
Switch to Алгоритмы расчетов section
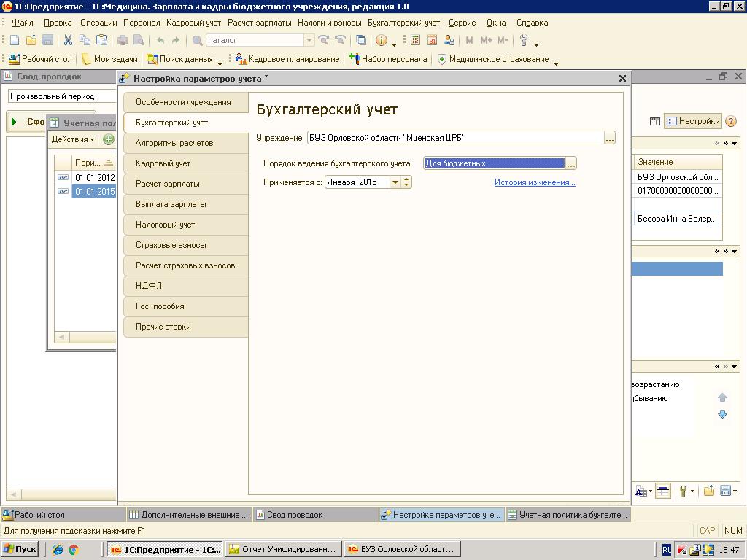pyautogui.click(x=186, y=144)
